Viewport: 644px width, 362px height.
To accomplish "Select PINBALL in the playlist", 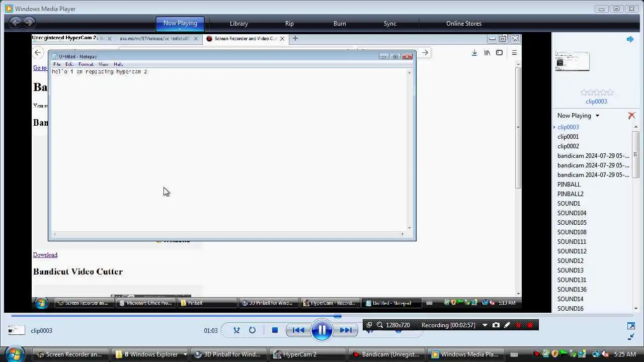I will coord(569,185).
